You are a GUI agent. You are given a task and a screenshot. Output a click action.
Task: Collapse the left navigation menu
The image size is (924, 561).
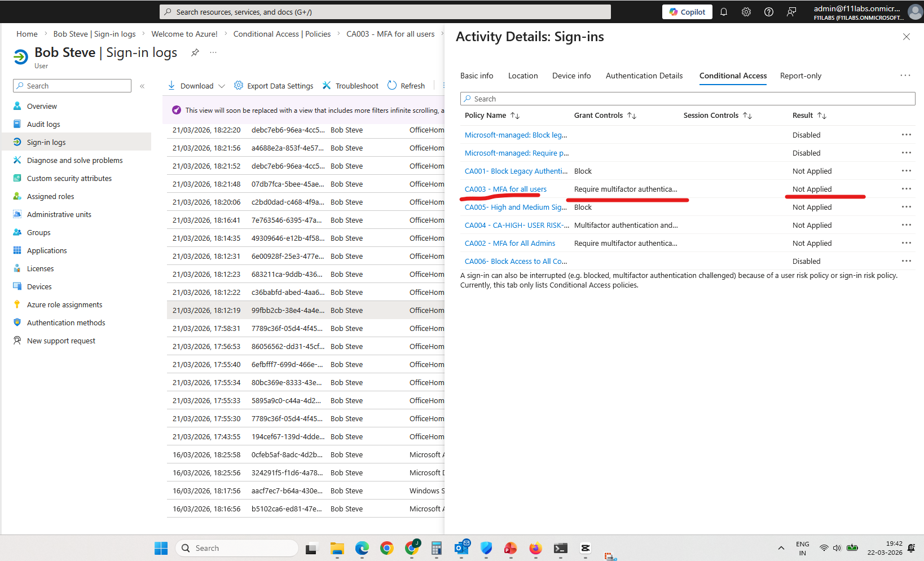click(x=142, y=86)
